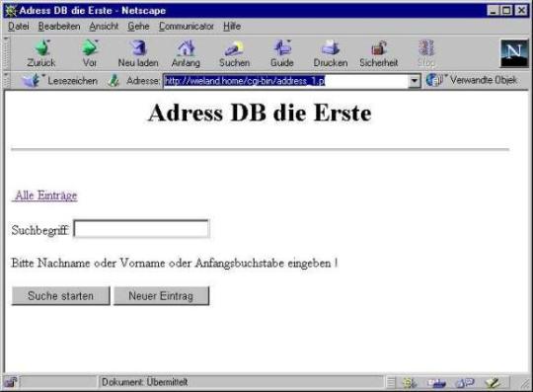Go back with the Zurück toolbar button
533x392 pixels.
pyautogui.click(x=41, y=53)
